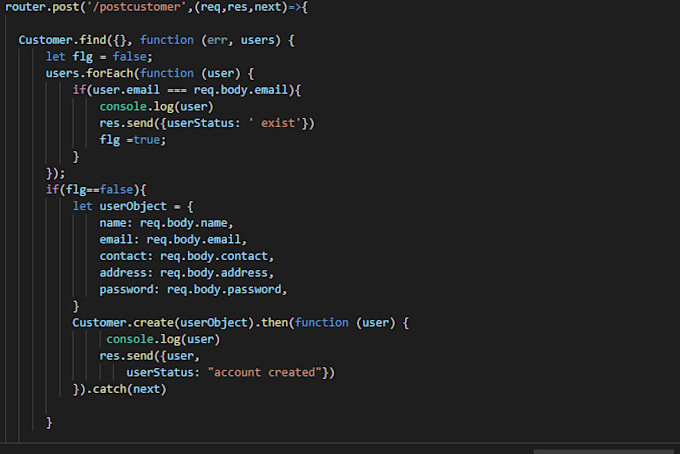This screenshot has height=454, width=680.
Task: Click 'Customer.create' call
Action: [x=123, y=323]
